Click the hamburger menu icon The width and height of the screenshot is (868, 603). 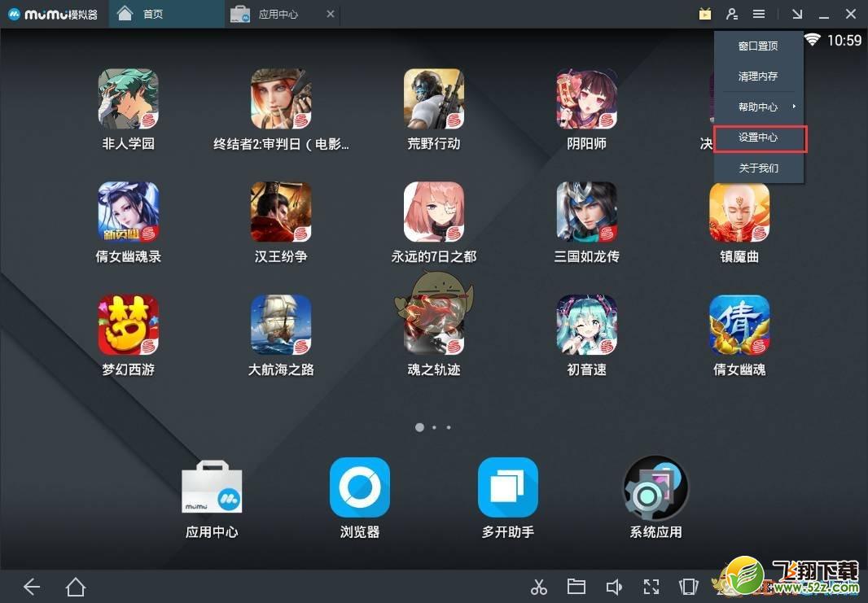pyautogui.click(x=759, y=14)
